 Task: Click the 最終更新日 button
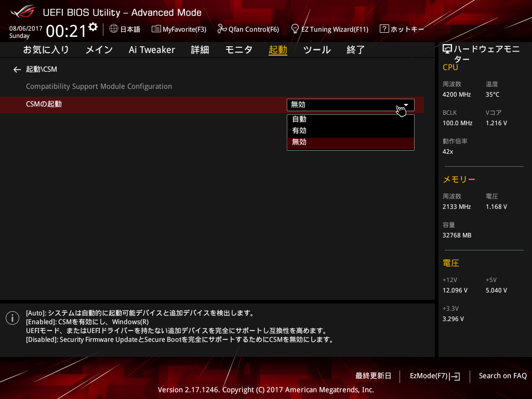[373, 376]
